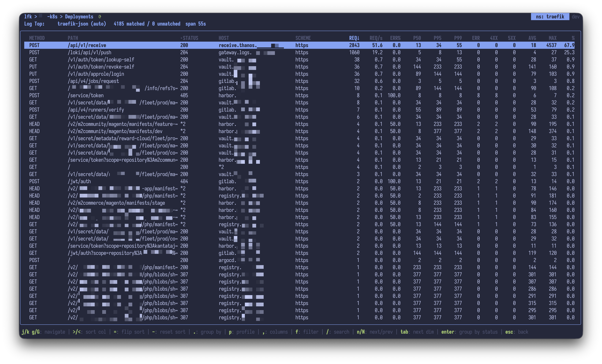The height and width of the screenshot is (364, 602).
Task: Sort by the MAX column header
Action: pyautogui.click(x=552, y=38)
